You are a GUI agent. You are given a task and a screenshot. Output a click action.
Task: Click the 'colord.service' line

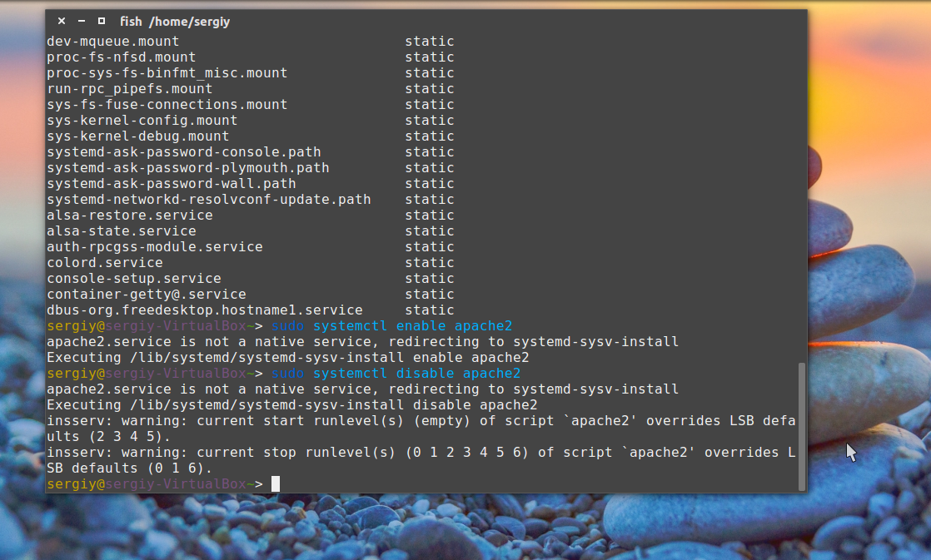[104, 263]
